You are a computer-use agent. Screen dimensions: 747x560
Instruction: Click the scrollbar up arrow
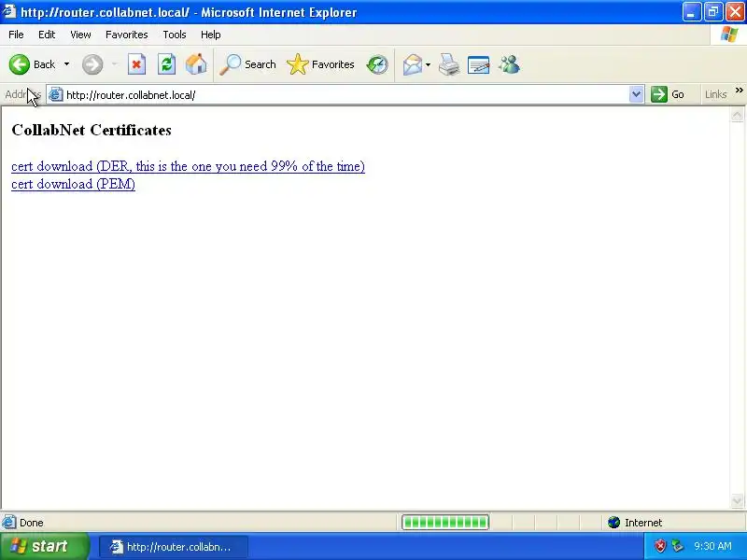point(737,115)
